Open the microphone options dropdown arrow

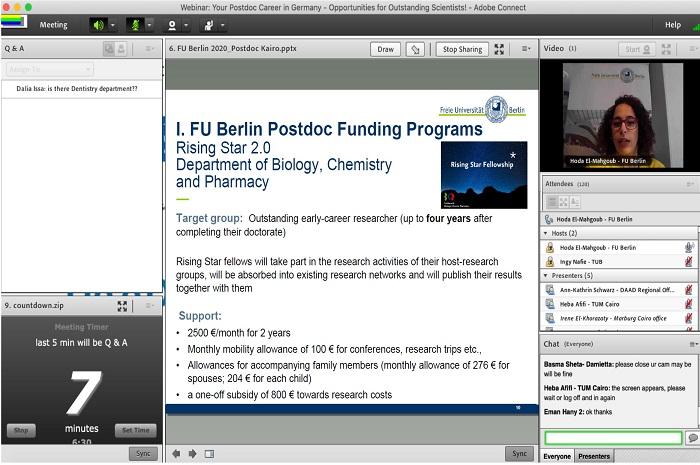point(150,25)
